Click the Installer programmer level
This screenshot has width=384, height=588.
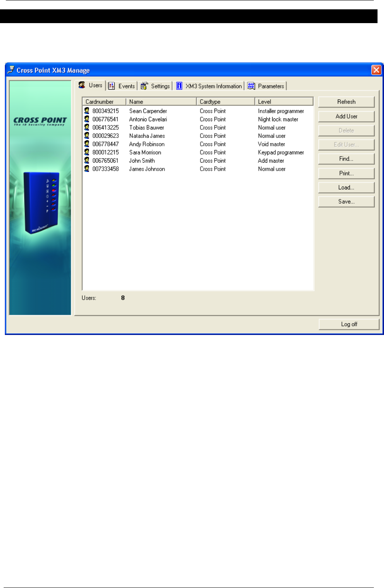(x=281, y=111)
